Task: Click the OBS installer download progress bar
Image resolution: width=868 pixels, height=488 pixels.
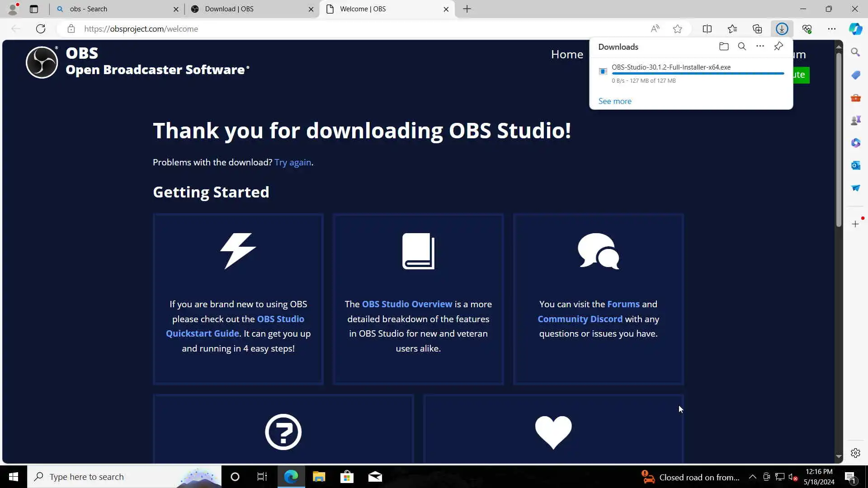Action: click(698, 73)
